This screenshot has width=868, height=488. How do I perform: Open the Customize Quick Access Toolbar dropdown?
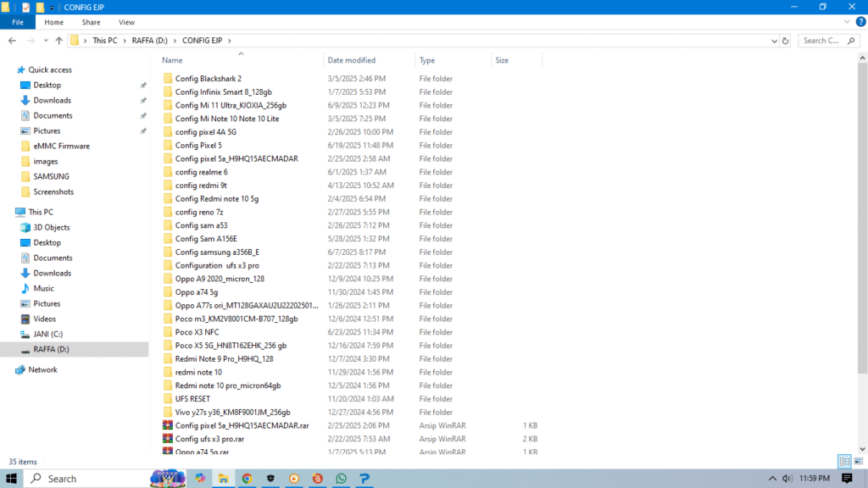pos(52,8)
